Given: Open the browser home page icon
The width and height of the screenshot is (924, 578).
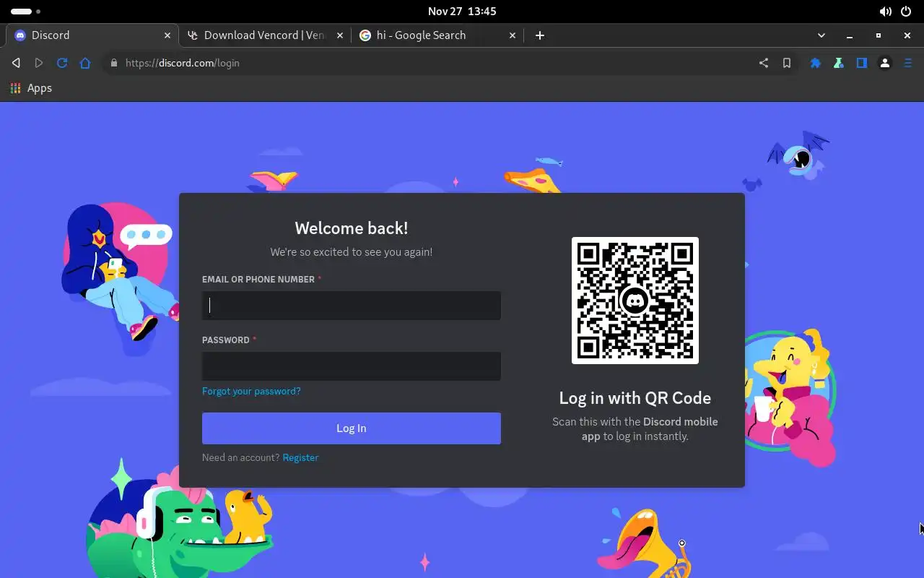Looking at the screenshot, I should click(x=85, y=63).
